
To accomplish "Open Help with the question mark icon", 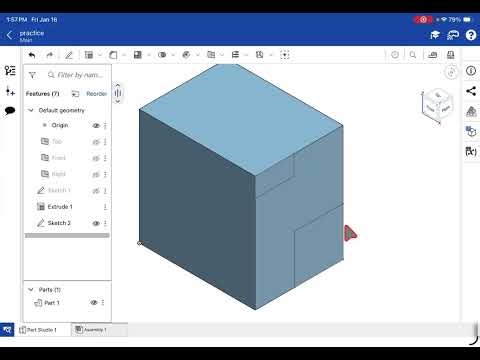I will [x=471, y=35].
